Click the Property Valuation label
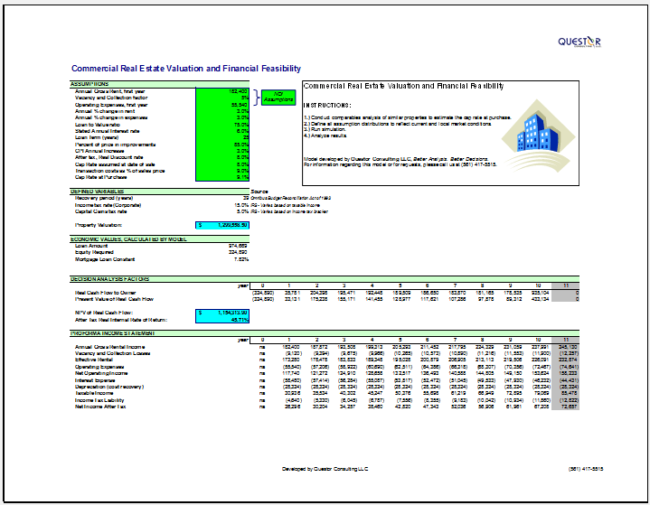The image size is (650, 505). click(x=98, y=225)
